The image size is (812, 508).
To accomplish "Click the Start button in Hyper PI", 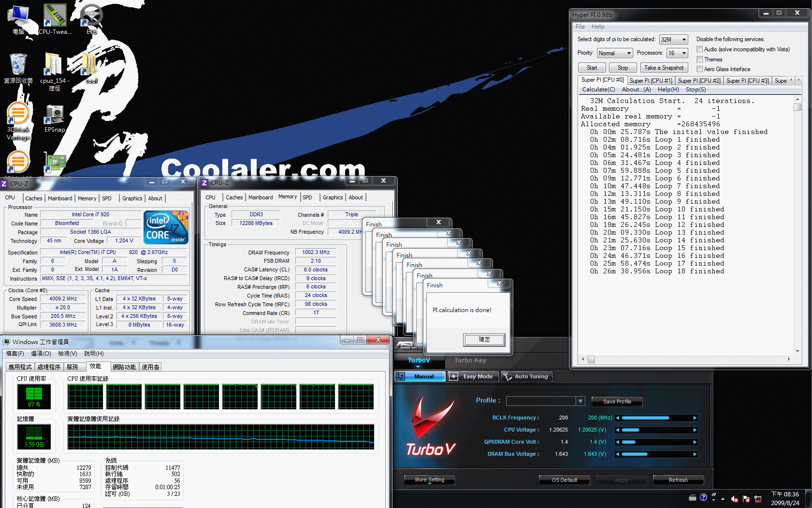I will (x=592, y=68).
